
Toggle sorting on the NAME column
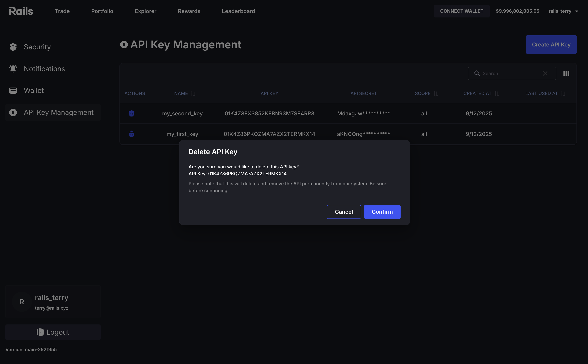click(x=193, y=93)
